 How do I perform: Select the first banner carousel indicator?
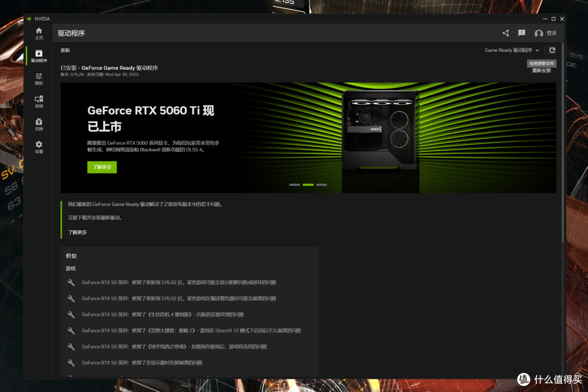click(295, 185)
